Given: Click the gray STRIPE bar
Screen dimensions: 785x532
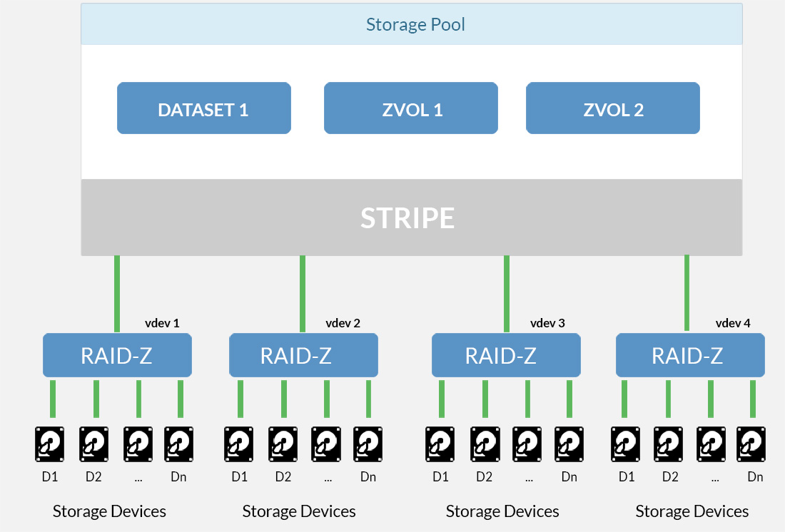Looking at the screenshot, I should coord(411,218).
